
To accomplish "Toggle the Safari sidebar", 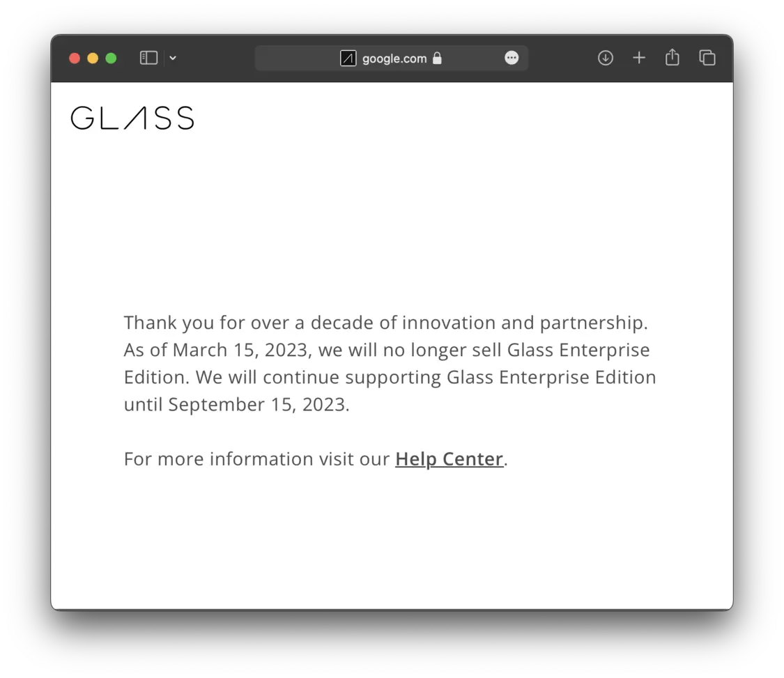I will pos(148,58).
